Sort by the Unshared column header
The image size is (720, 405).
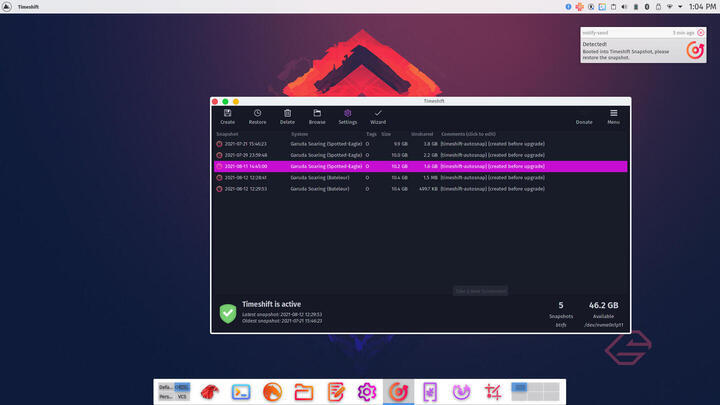coord(422,134)
